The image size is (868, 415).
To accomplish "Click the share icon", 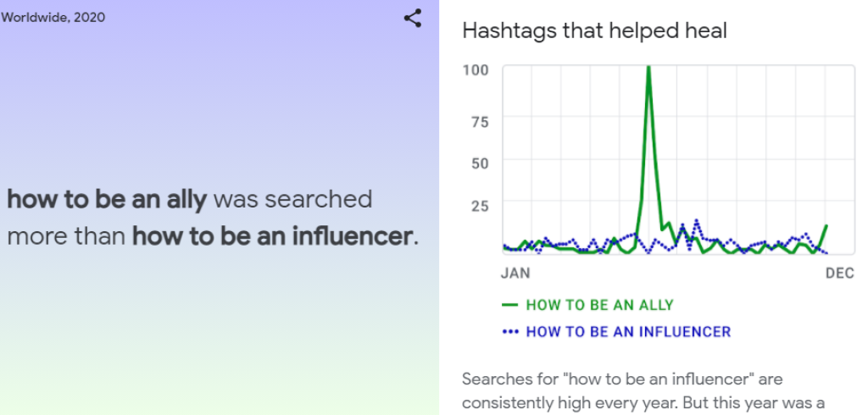I will coord(413,19).
